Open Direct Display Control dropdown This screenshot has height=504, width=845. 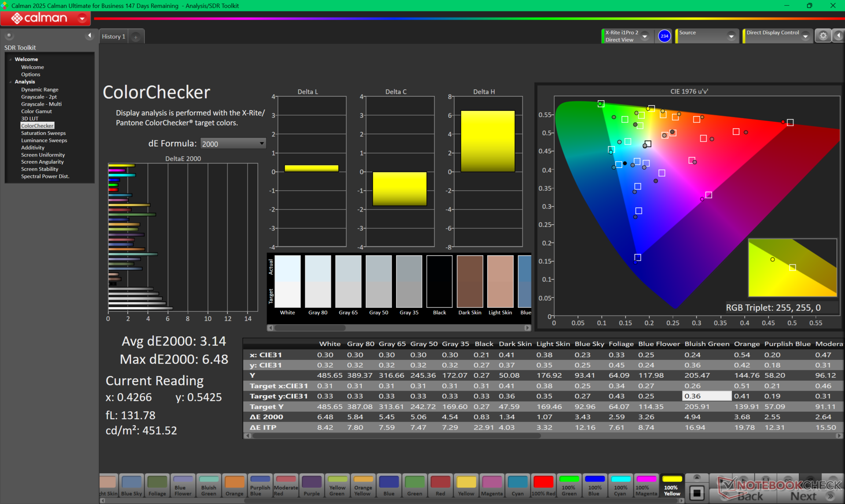(x=805, y=37)
